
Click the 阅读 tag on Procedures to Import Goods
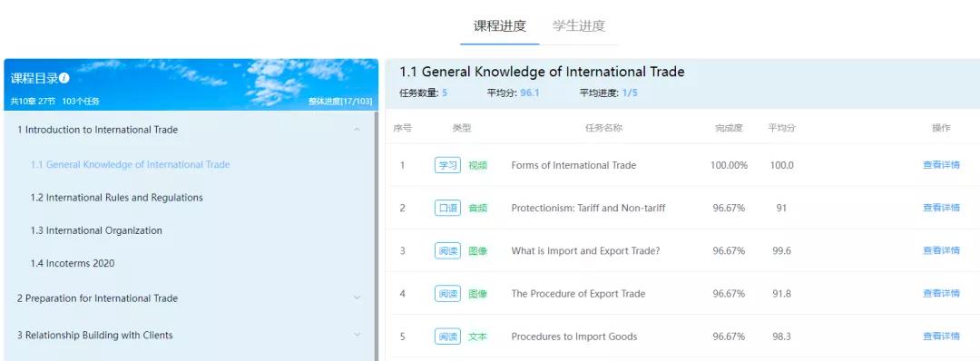[447, 337]
